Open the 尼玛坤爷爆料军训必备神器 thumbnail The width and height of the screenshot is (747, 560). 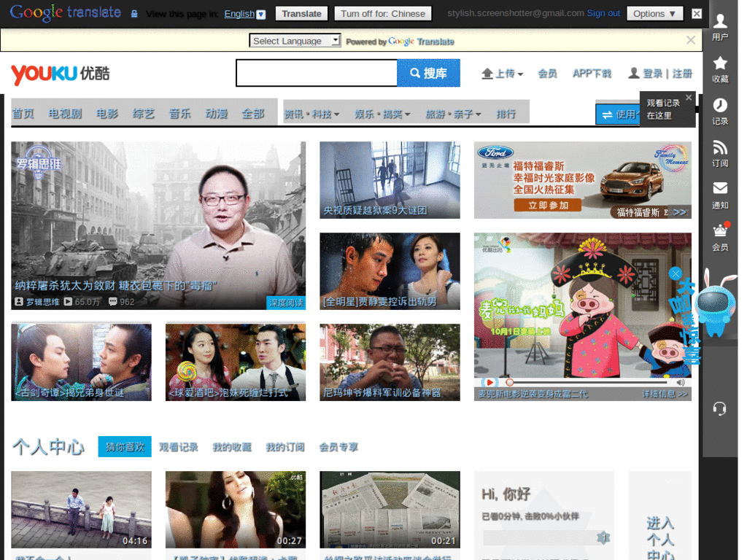(390, 362)
